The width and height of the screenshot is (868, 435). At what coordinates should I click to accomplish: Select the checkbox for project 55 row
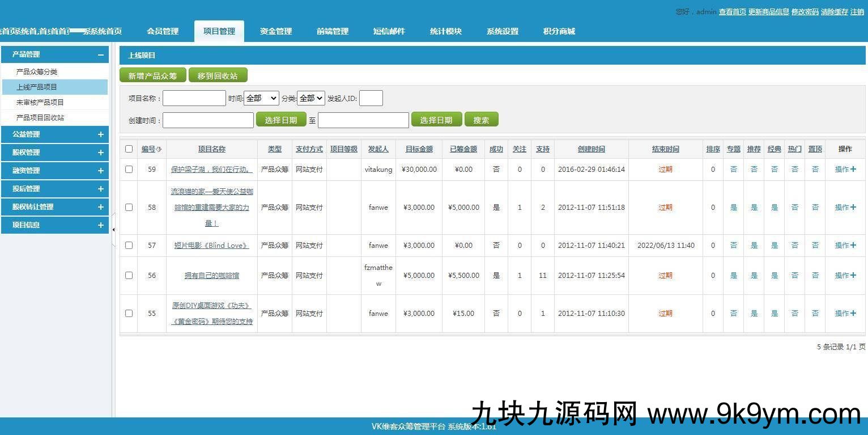(x=129, y=313)
